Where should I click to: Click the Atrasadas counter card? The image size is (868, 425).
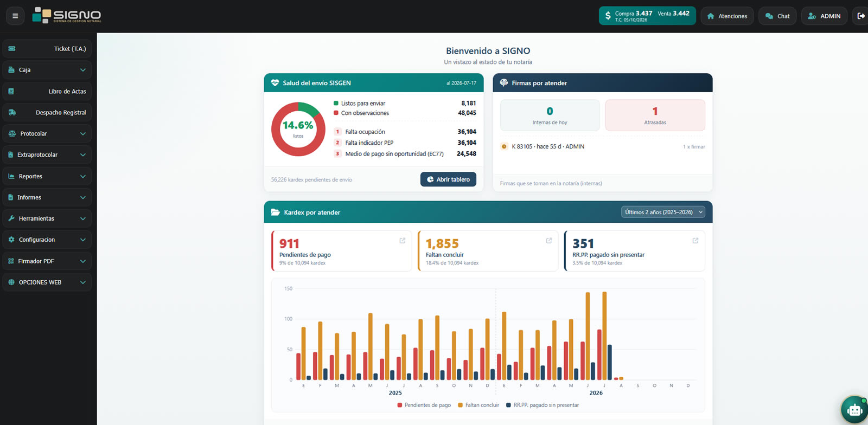(655, 115)
